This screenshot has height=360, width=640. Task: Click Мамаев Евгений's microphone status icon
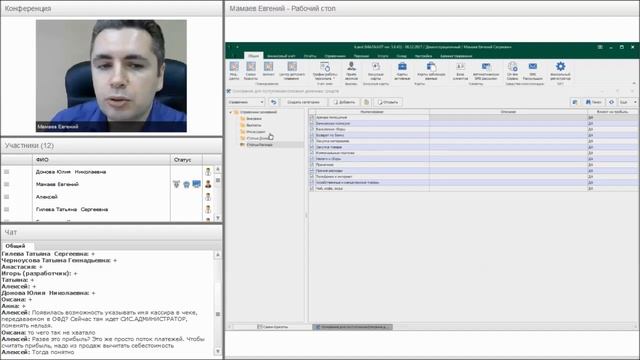pyautogui.click(x=176, y=184)
